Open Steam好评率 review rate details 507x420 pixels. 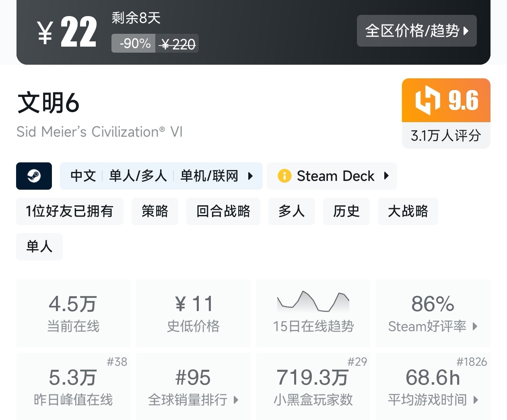point(433,313)
